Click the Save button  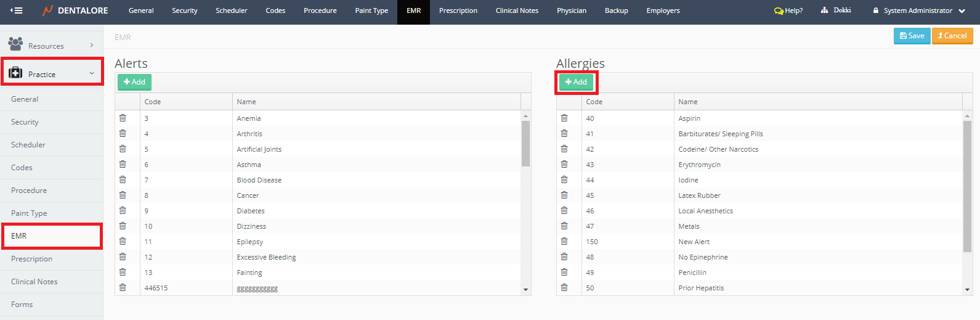[912, 36]
